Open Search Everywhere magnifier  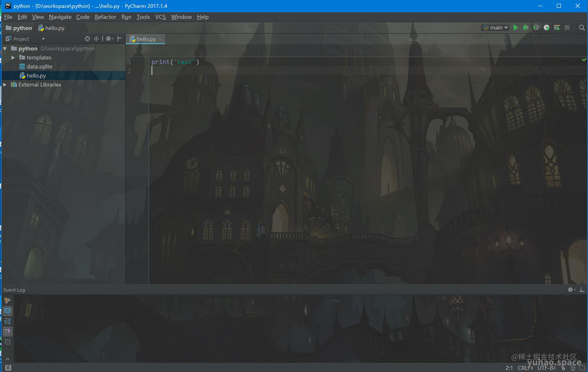[582, 27]
